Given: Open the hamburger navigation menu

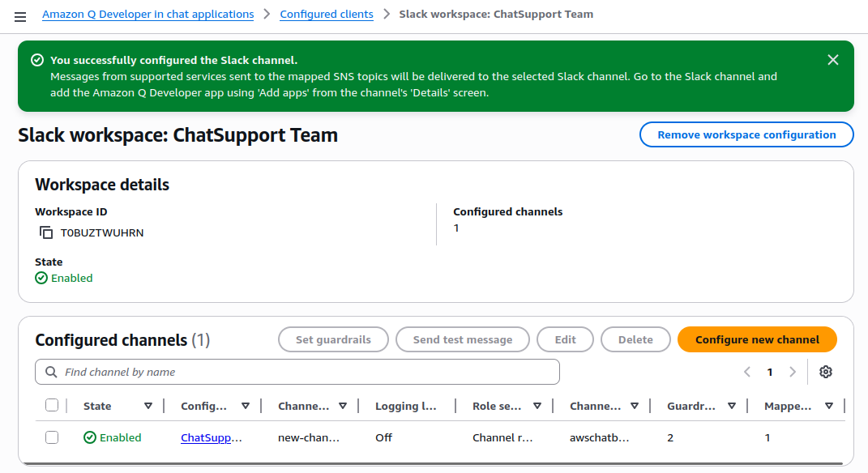Looking at the screenshot, I should click(20, 17).
